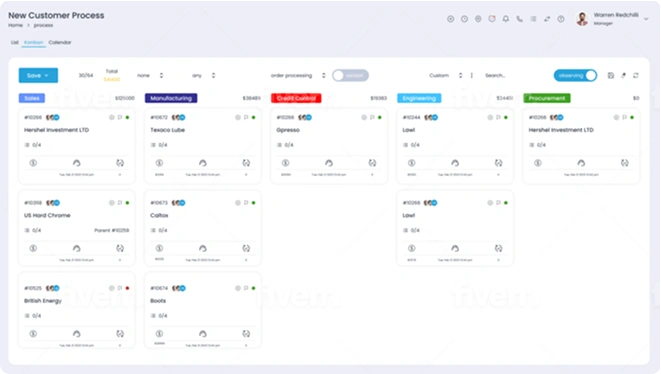The width and height of the screenshot is (661, 374).
Task: Click the gauge icon on Texaco Lube card
Action: (203, 163)
